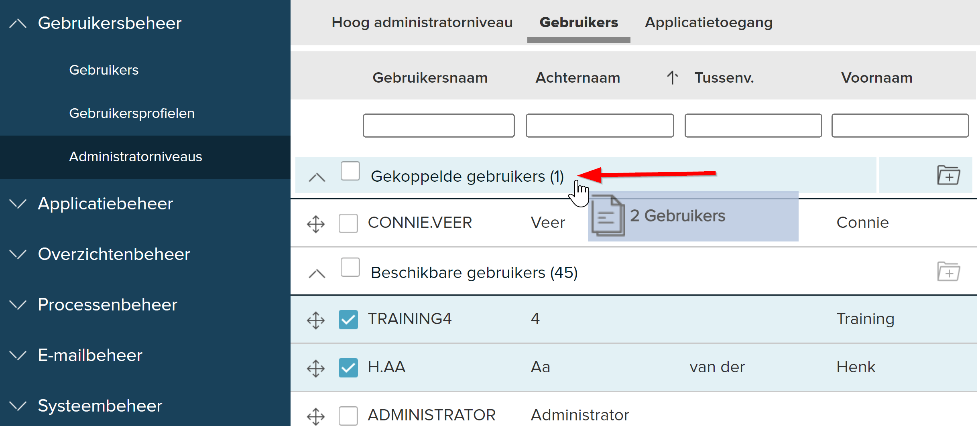The width and height of the screenshot is (980, 426).
Task: Expand the Systeembeheer section chevron
Action: tap(18, 406)
